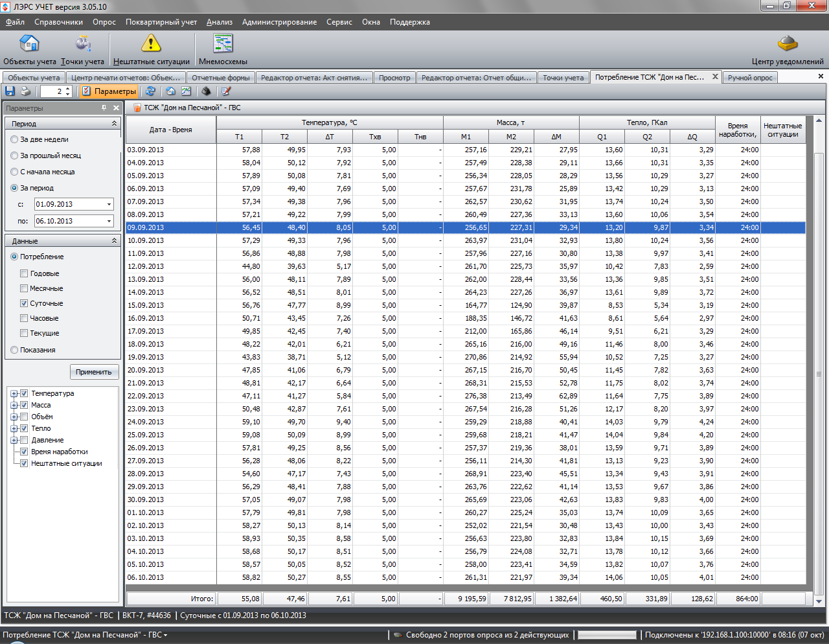The height and width of the screenshot is (644, 829).
Task: Uncheck Суточные checkbox
Action: [24, 303]
